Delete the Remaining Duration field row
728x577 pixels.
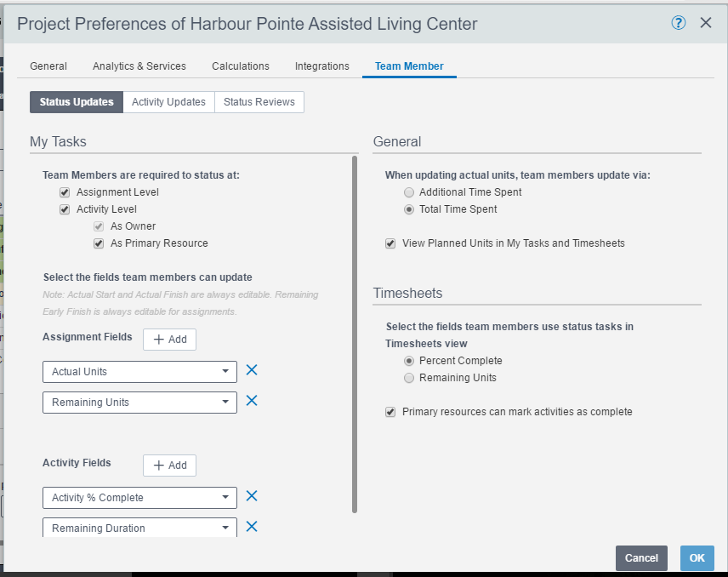pyautogui.click(x=252, y=526)
